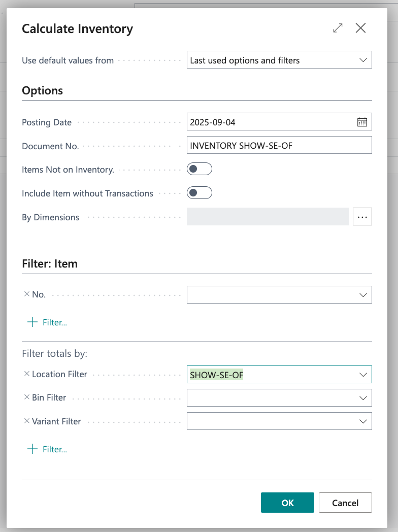This screenshot has width=398, height=532.
Task: Toggle Include Item without Transactions
Action: tap(199, 193)
